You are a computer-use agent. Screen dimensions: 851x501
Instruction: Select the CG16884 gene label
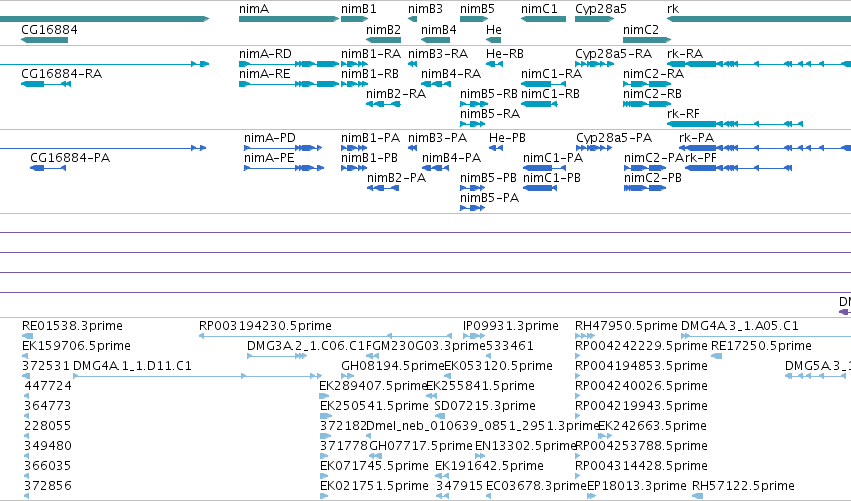point(49,30)
